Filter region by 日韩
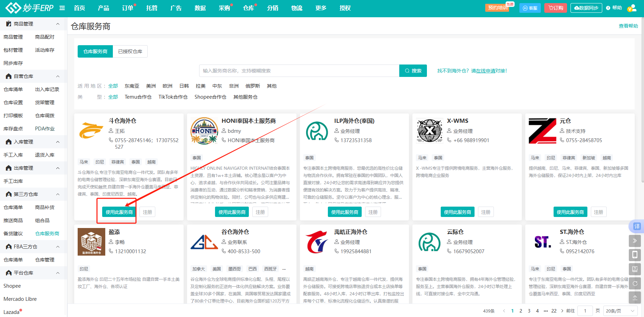Screen dimensions: 644x317 coord(184,86)
